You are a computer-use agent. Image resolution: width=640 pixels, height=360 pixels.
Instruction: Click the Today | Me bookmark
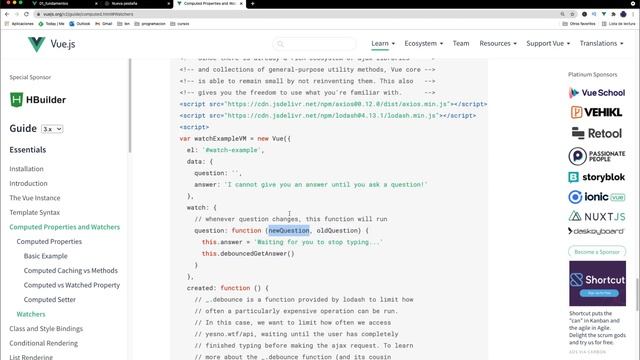click(x=52, y=24)
